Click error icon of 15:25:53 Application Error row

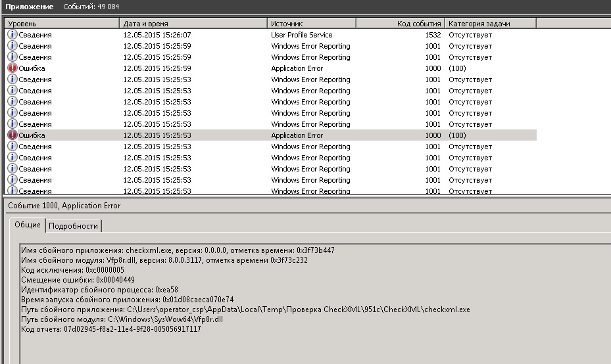click(x=12, y=135)
